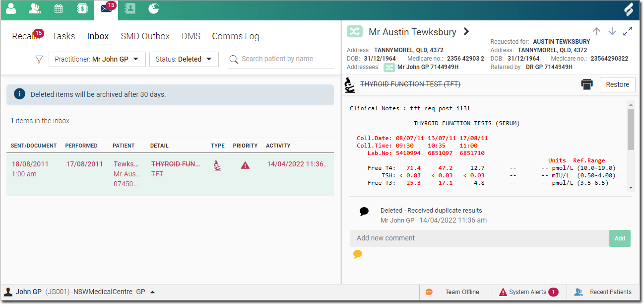Switch to the Recalls tab
This screenshot has height=305, width=644.
26,36
